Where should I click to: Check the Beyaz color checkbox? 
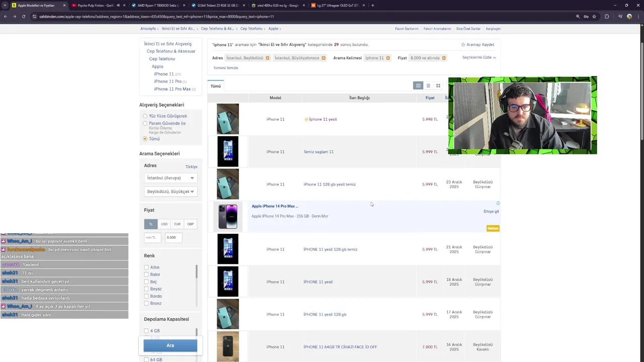[146, 289]
